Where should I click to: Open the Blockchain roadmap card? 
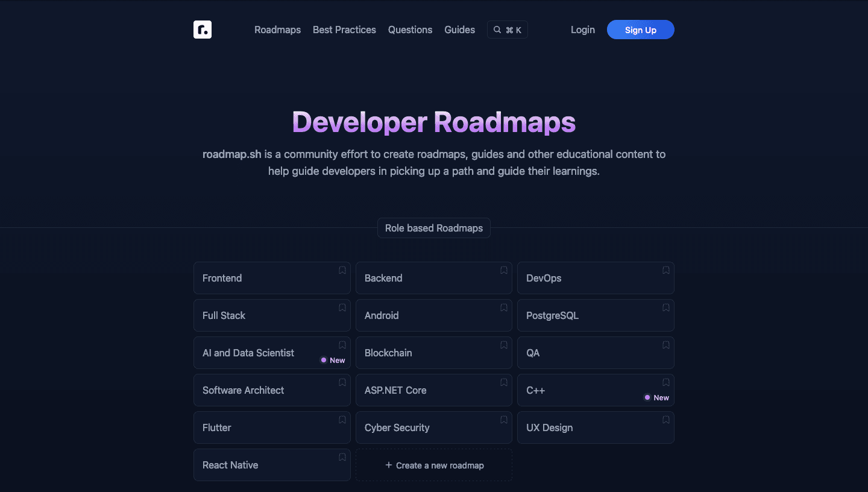pos(434,353)
